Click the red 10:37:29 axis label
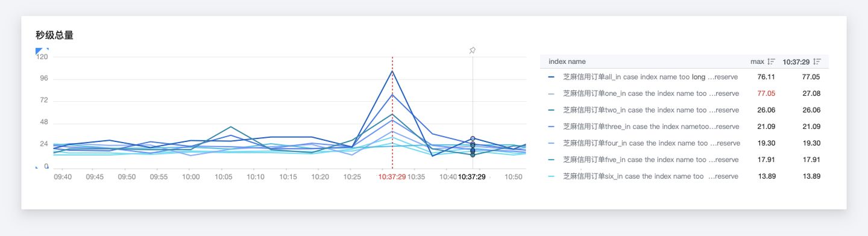 tap(392, 177)
